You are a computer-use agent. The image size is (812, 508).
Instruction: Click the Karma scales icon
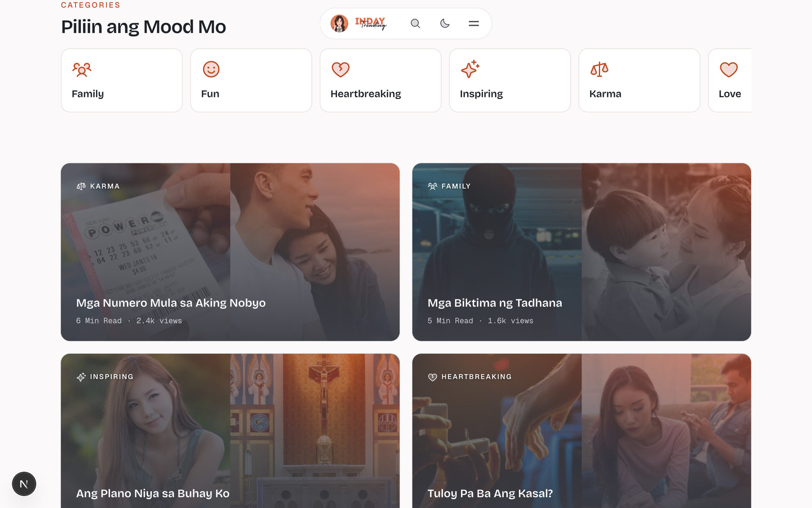click(x=599, y=69)
